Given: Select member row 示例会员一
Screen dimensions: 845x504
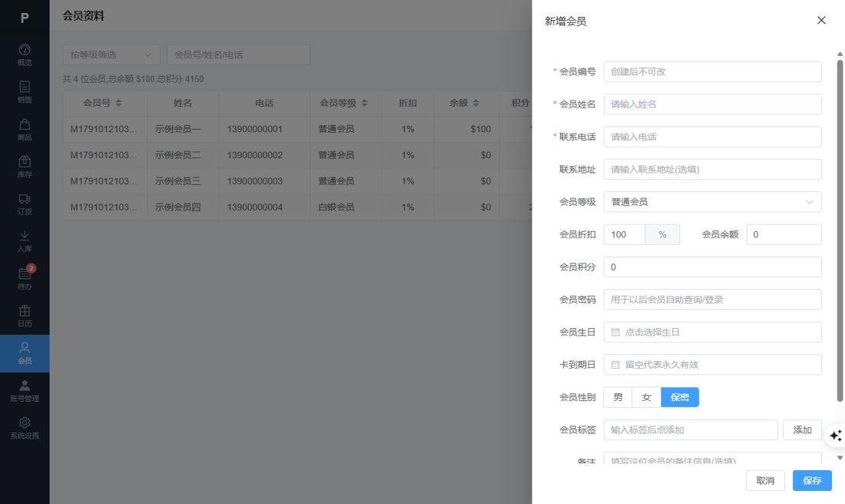Looking at the screenshot, I should [x=297, y=129].
